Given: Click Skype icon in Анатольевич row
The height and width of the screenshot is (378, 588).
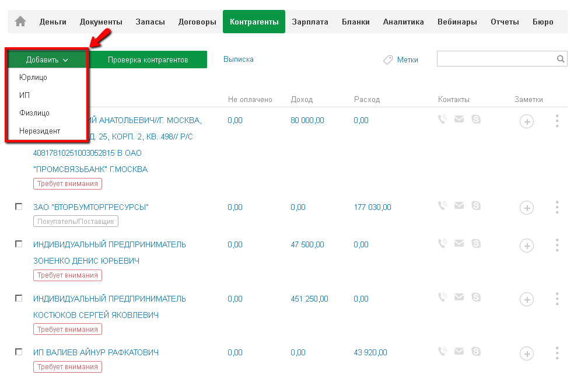Looking at the screenshot, I should pos(476,119).
